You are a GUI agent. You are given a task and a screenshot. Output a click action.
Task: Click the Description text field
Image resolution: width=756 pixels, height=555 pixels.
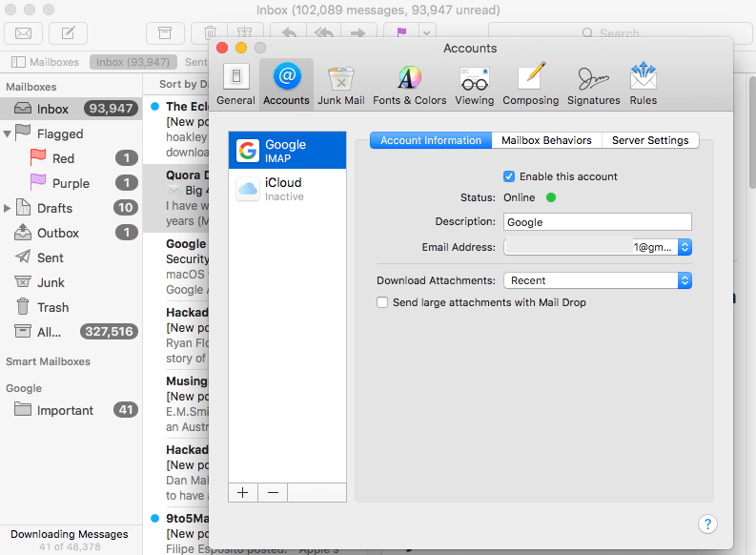click(597, 222)
